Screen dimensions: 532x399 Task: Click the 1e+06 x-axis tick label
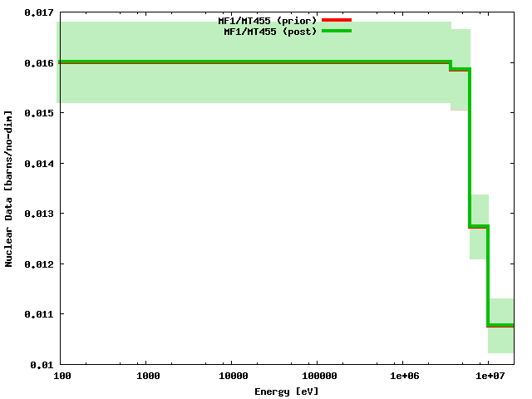pyautogui.click(x=403, y=377)
